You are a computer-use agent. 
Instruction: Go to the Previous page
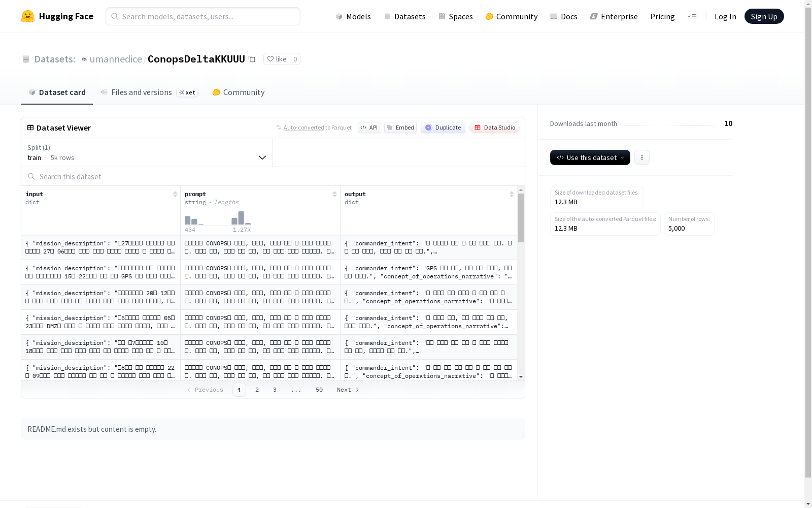click(205, 390)
